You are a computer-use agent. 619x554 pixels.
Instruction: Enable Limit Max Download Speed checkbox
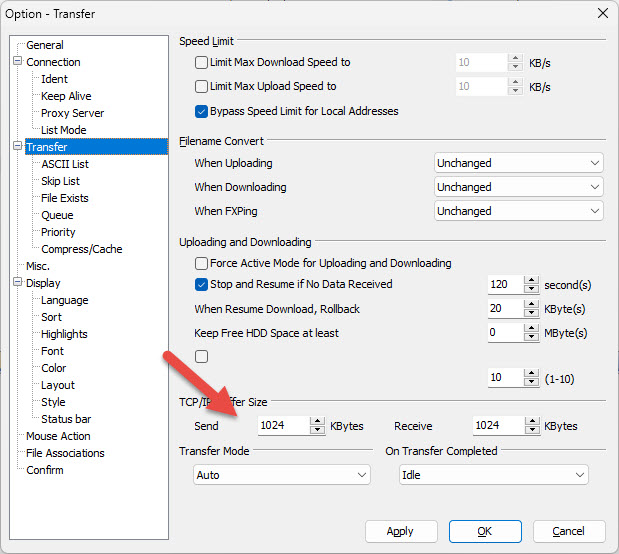[x=201, y=62]
